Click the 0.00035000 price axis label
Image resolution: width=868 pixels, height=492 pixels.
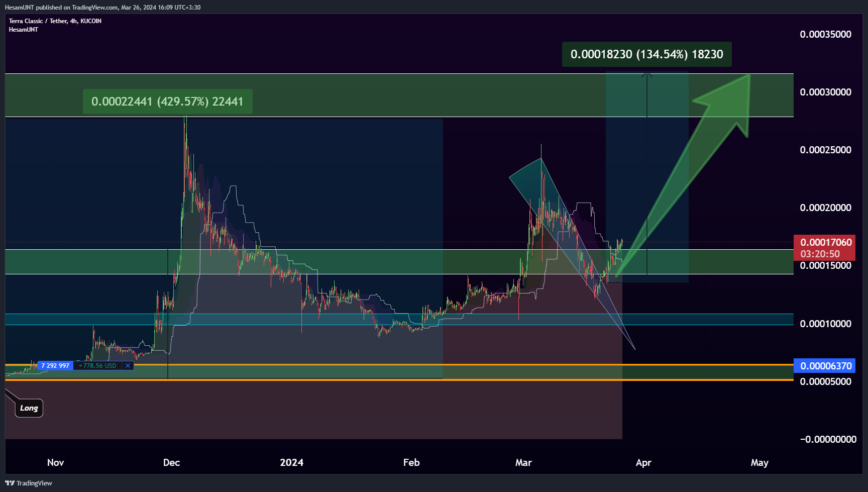click(826, 34)
